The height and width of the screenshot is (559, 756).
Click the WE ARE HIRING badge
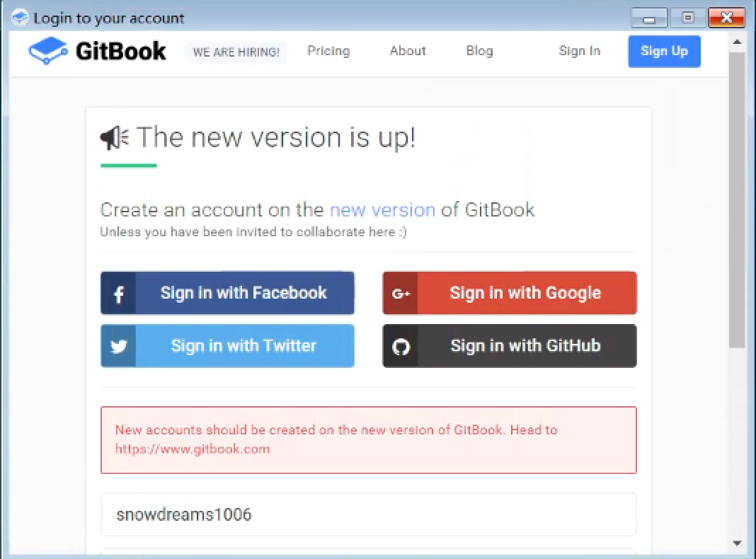pos(236,52)
